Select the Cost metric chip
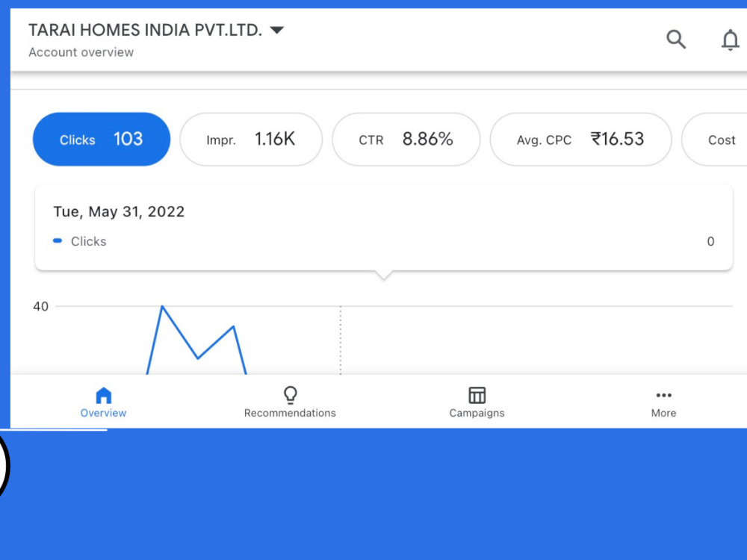 (715, 139)
